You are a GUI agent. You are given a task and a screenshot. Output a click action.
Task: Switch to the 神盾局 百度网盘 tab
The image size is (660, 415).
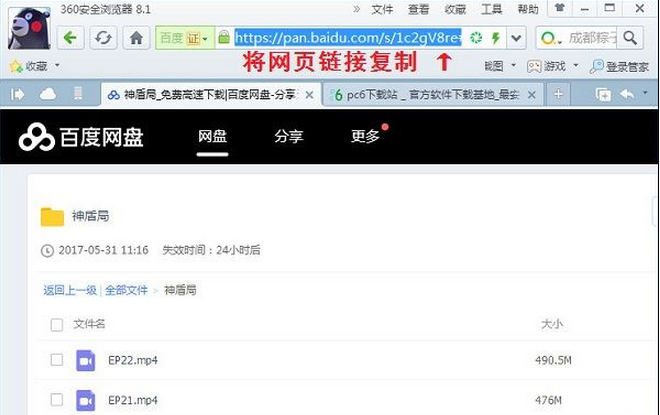click(210, 95)
